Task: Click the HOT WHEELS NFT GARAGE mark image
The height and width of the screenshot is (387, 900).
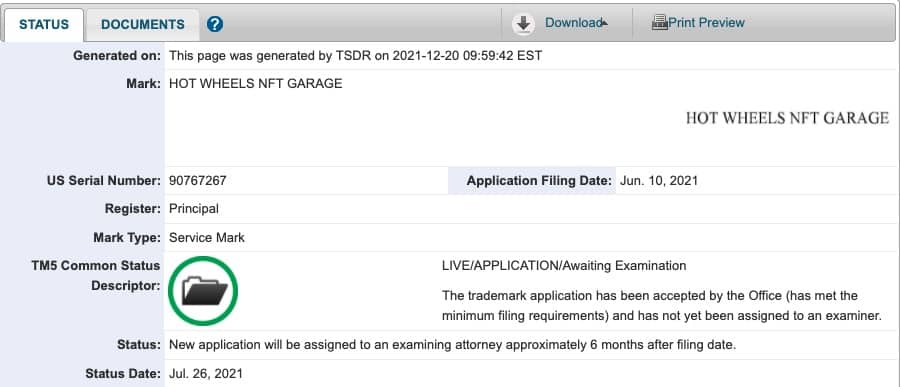Action: tap(787, 118)
